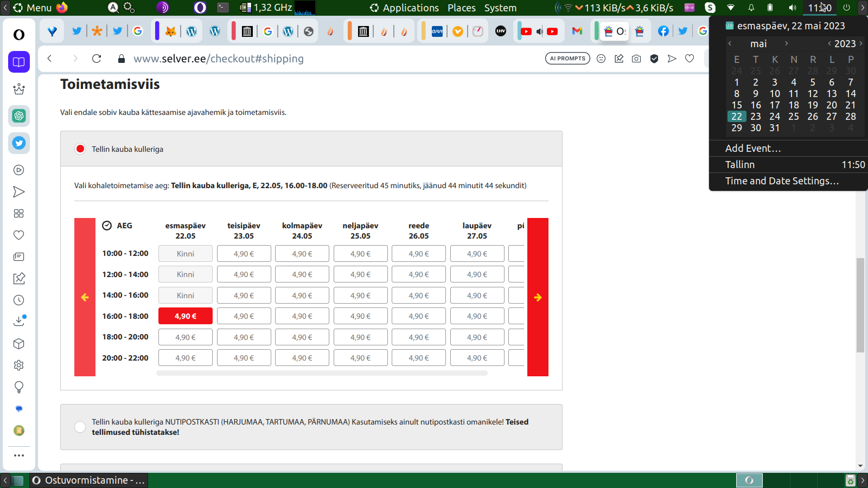Image resolution: width=868 pixels, height=488 pixels.
Task: Click the selected red 16:00 - 18:00 Monday slot
Action: [186, 316]
